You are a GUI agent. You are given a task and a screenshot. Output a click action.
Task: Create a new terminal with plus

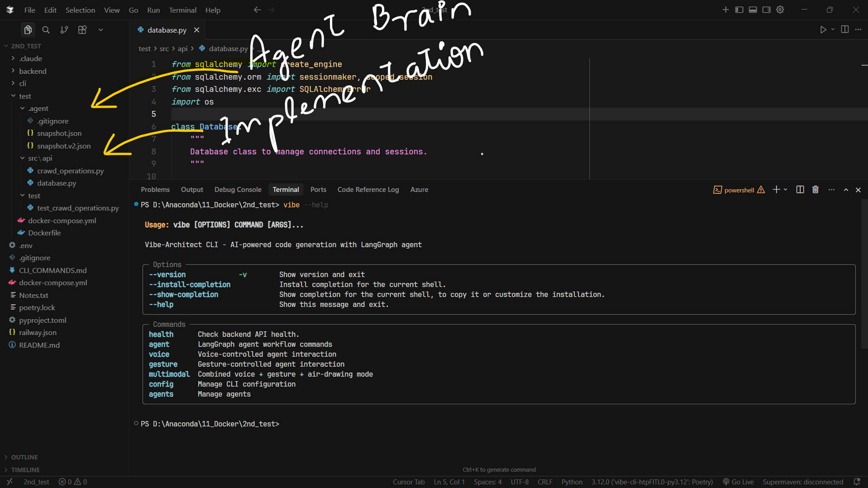point(776,190)
